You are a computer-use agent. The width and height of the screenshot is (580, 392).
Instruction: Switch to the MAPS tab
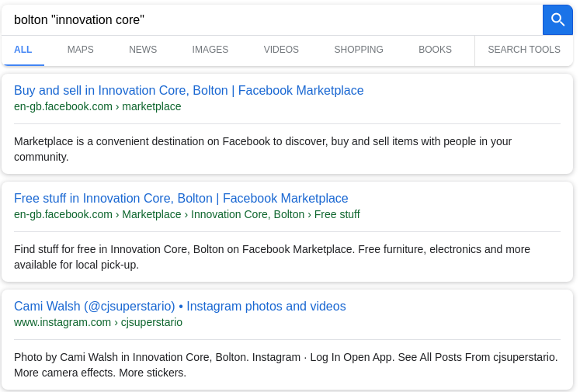(80, 50)
